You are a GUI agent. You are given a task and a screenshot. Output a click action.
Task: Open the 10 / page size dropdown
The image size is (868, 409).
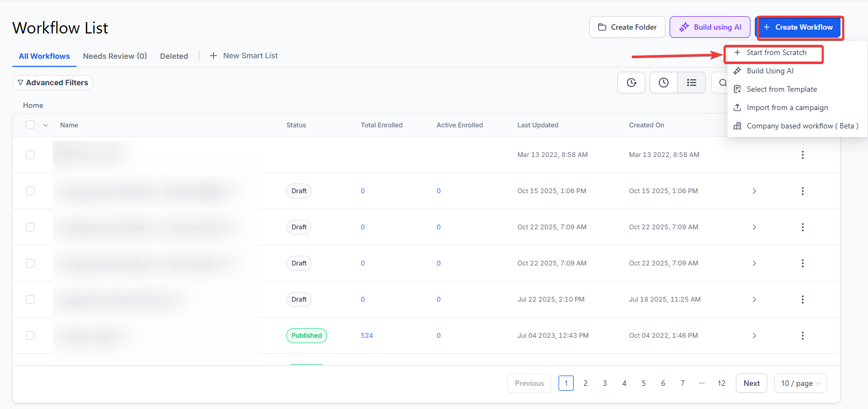[800, 383]
